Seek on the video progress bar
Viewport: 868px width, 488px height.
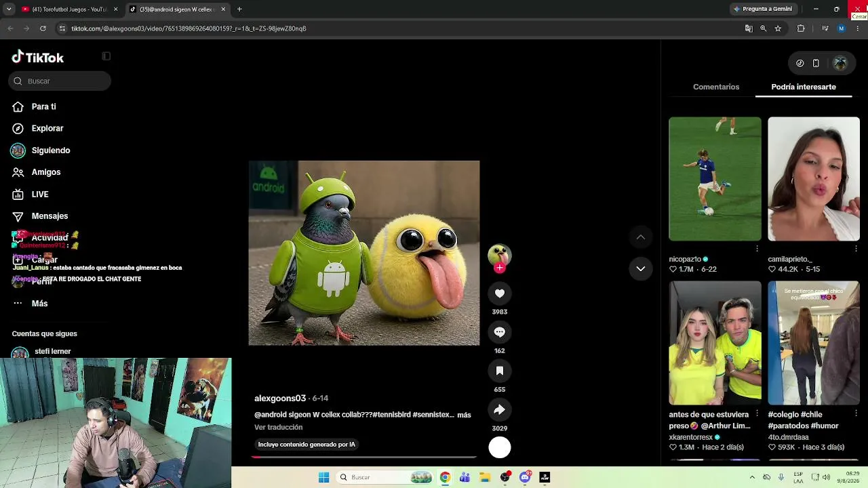coord(364,457)
